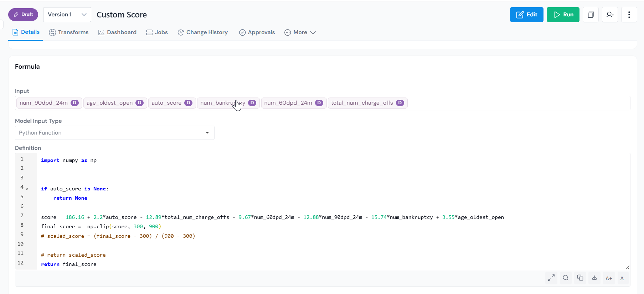
Task: Collapse the code fold at line 4
Action: (27, 189)
